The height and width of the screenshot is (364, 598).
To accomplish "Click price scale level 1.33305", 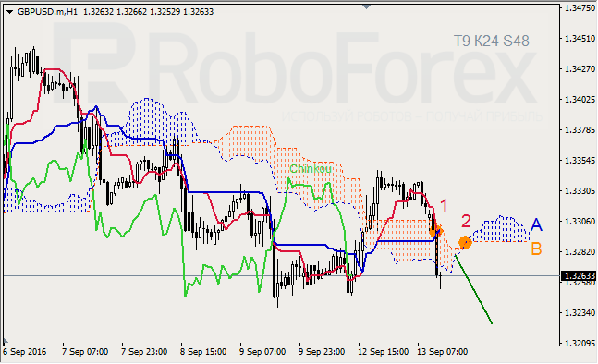I will tap(580, 191).
